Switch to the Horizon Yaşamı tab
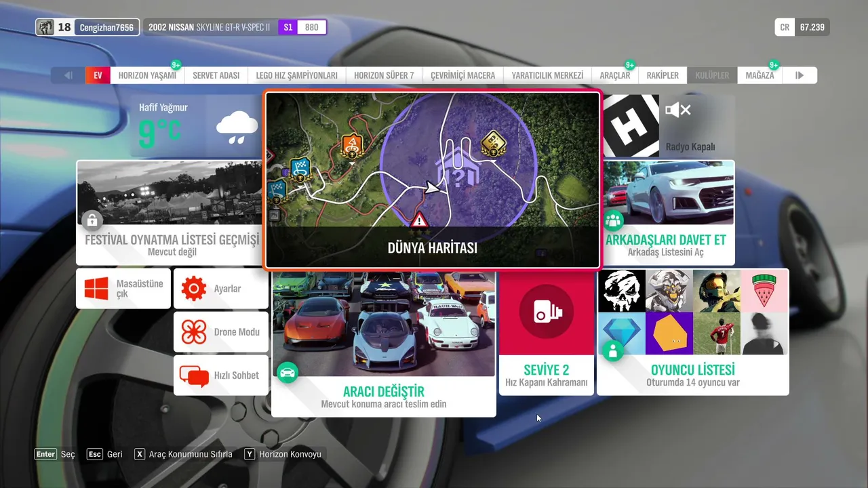868x488 pixels. pyautogui.click(x=147, y=75)
